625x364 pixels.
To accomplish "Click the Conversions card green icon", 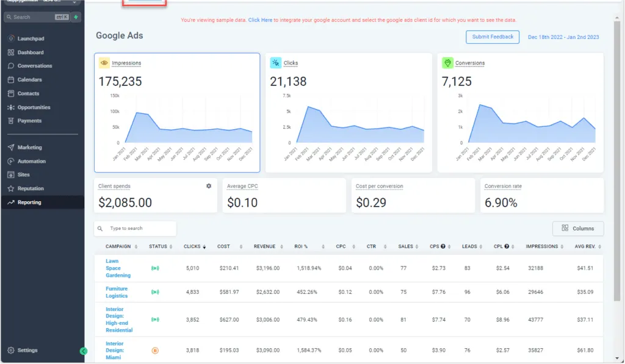I will click(447, 63).
